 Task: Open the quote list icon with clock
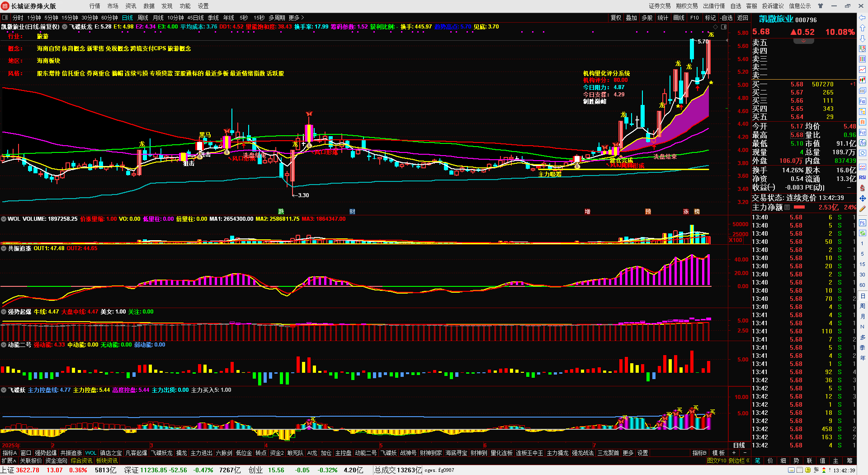863,49
